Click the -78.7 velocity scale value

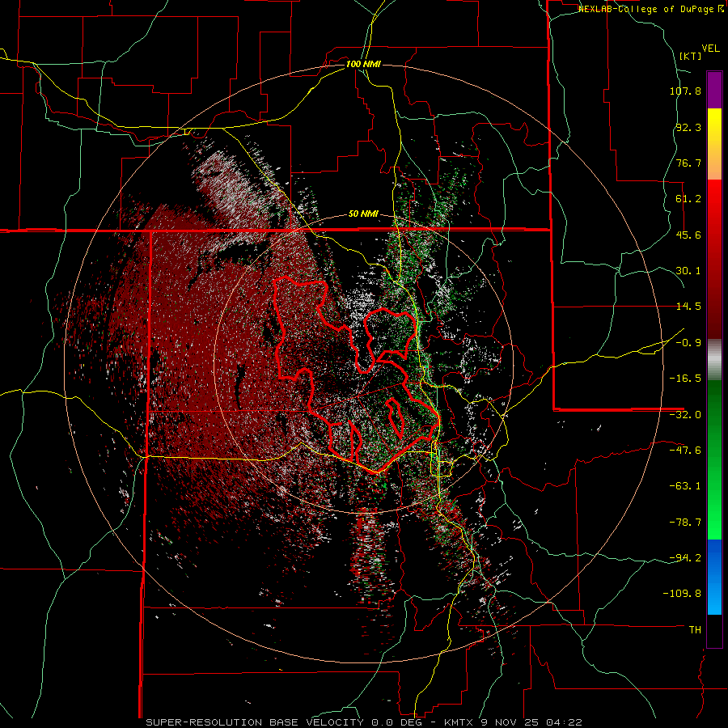point(685,523)
